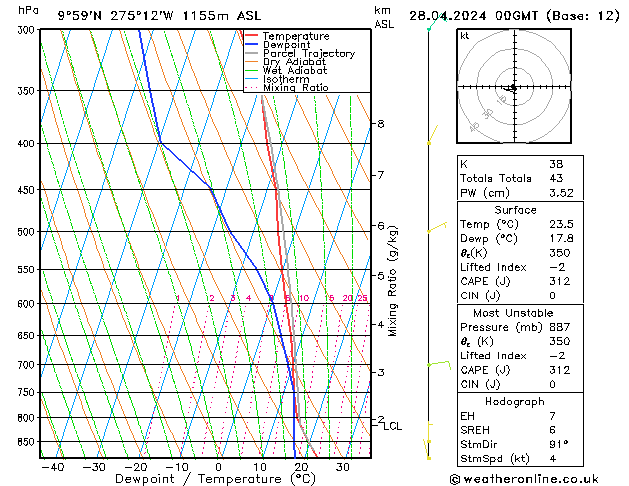Open the weatheronline.co.uk link
The height and width of the screenshot is (486, 629).
pyautogui.click(x=538, y=478)
